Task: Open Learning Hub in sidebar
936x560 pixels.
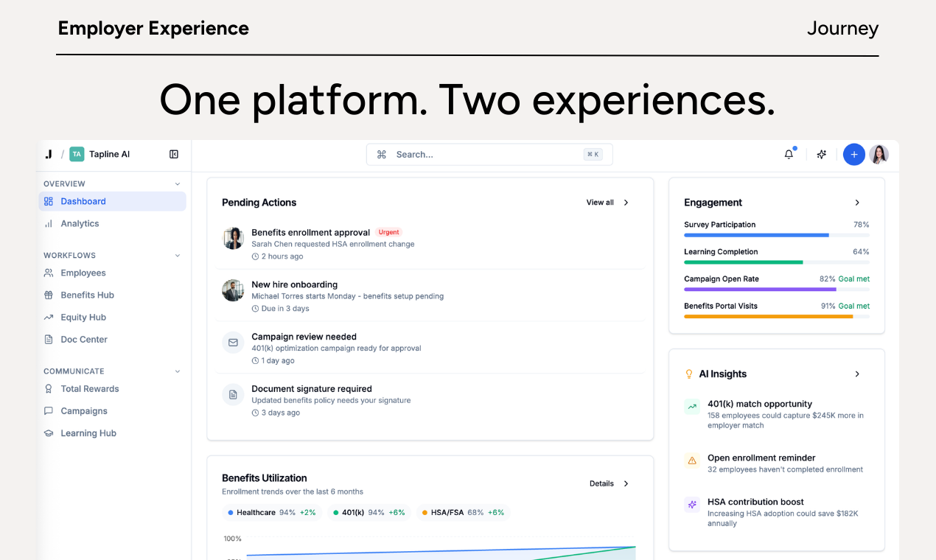Action: [x=112, y=433]
